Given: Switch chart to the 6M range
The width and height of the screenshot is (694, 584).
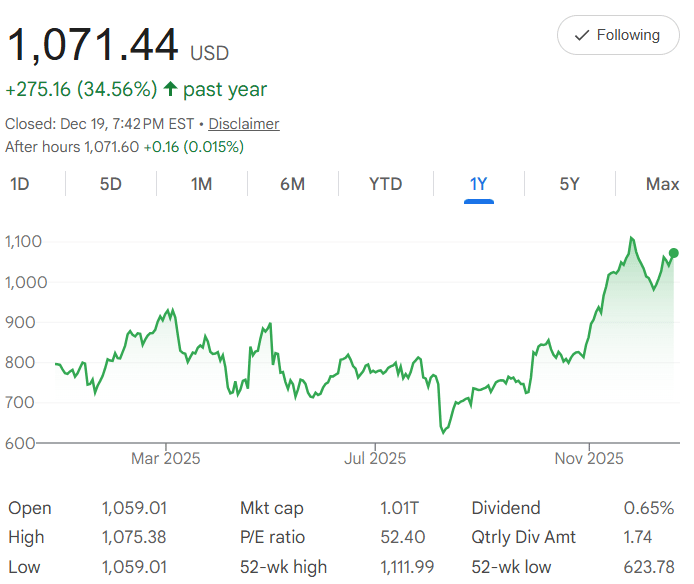Looking at the screenshot, I should (x=292, y=184).
